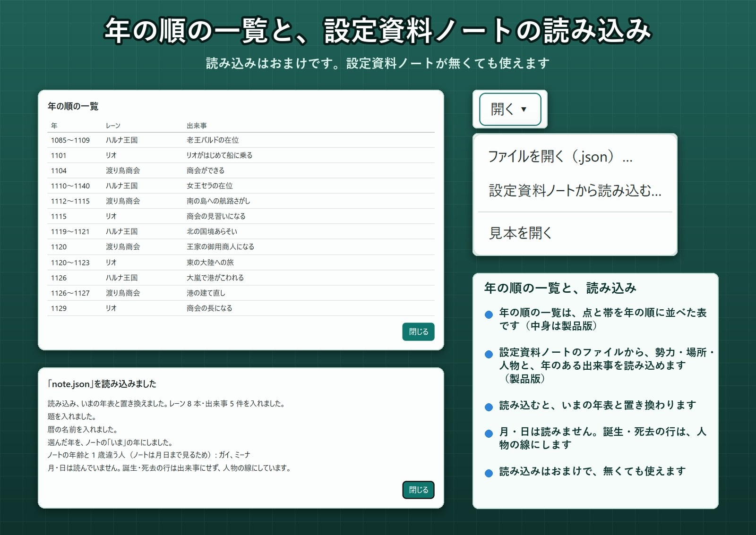Viewport: 756px width, 535px height.
Task: Select row 北の国境あらそい
Action: [241, 231]
